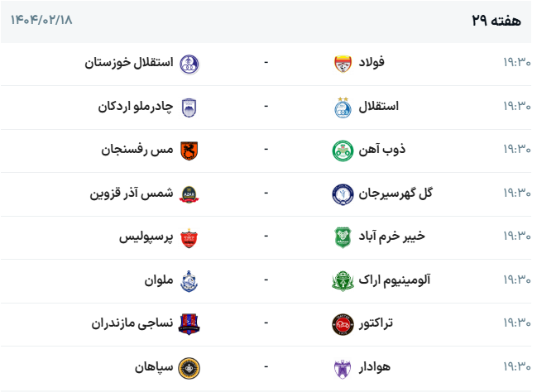Click the Tractor team logo
This screenshot has width=537, height=392.
pyautogui.click(x=342, y=323)
